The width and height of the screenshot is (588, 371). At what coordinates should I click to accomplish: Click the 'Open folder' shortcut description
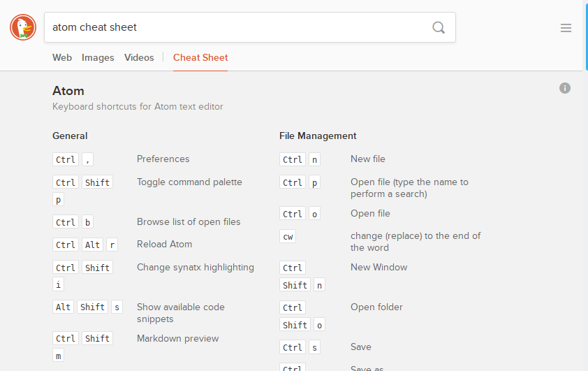coord(376,307)
